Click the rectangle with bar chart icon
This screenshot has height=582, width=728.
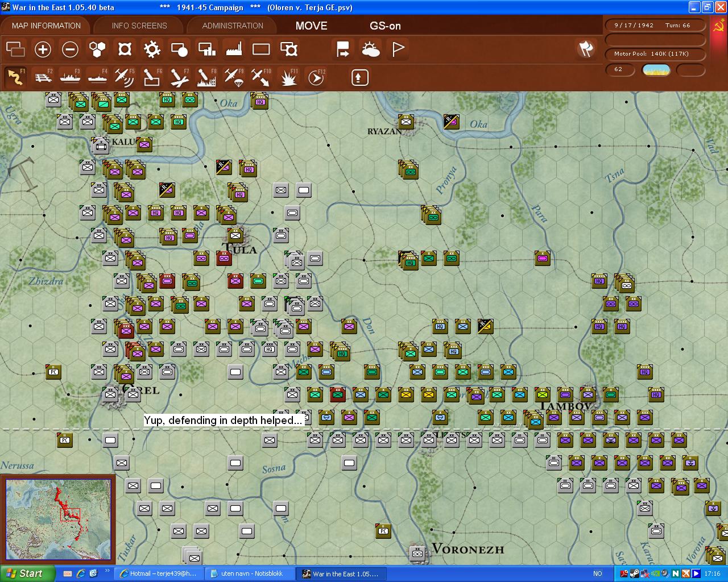tap(206, 49)
